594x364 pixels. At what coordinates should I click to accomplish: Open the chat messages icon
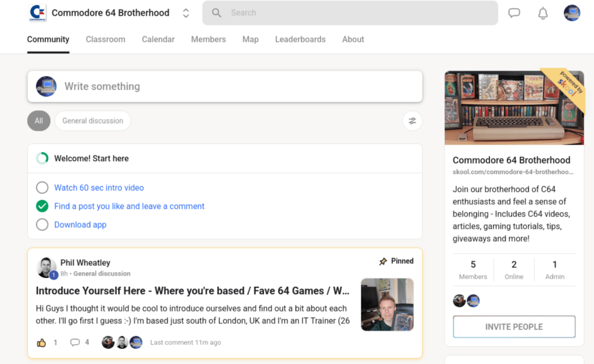point(514,13)
